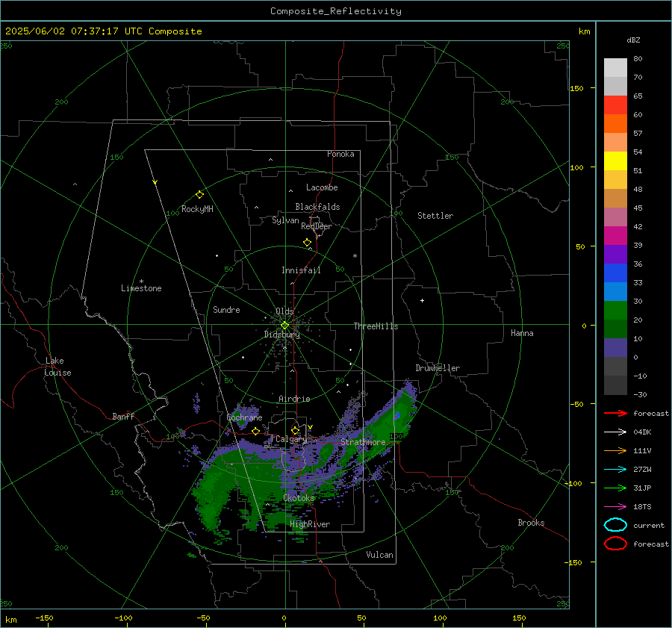Click the Ponoka label
The image size is (672, 628).
tap(340, 154)
